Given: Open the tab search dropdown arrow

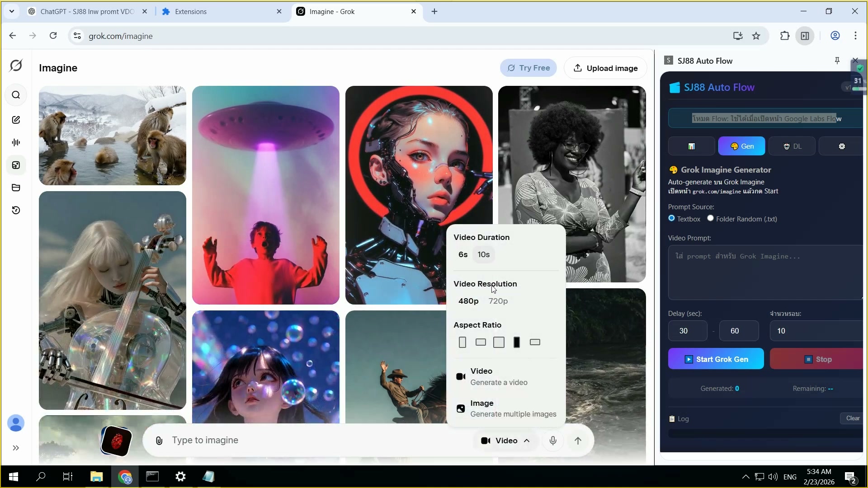Looking at the screenshot, I should [11, 11].
